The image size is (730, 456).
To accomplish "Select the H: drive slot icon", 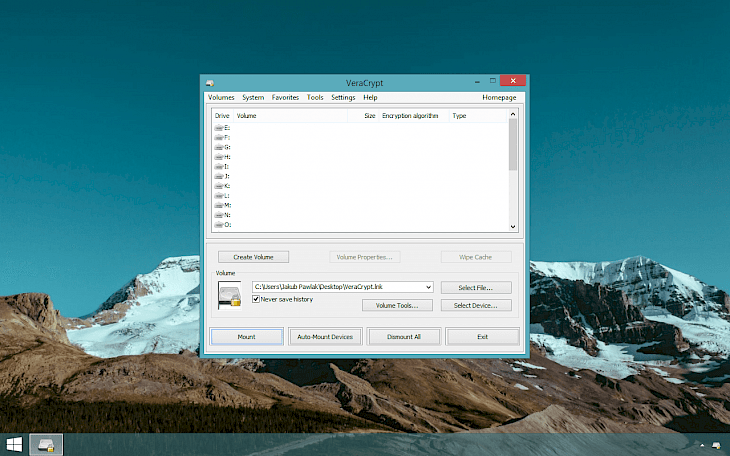I will (x=219, y=157).
